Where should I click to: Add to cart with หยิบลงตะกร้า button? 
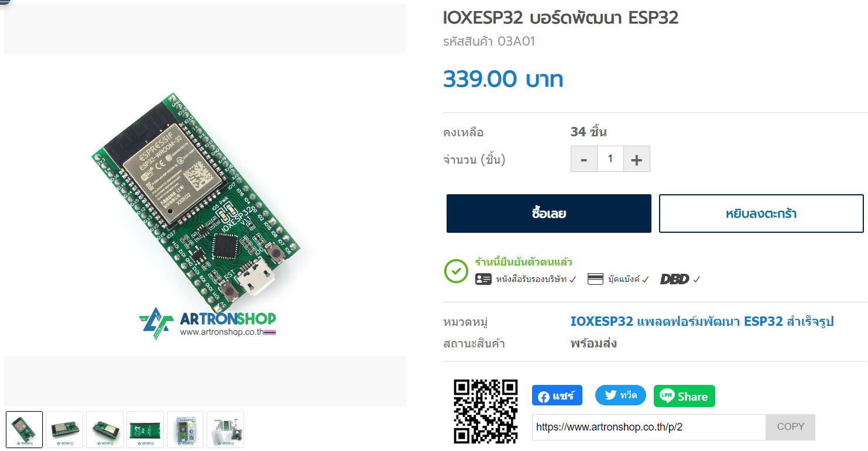point(761,214)
